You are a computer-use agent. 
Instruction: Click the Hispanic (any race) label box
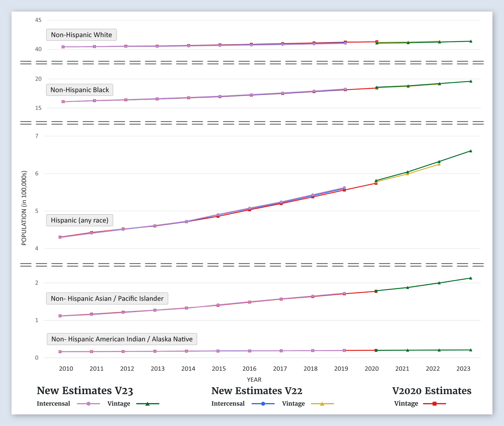[x=80, y=220]
